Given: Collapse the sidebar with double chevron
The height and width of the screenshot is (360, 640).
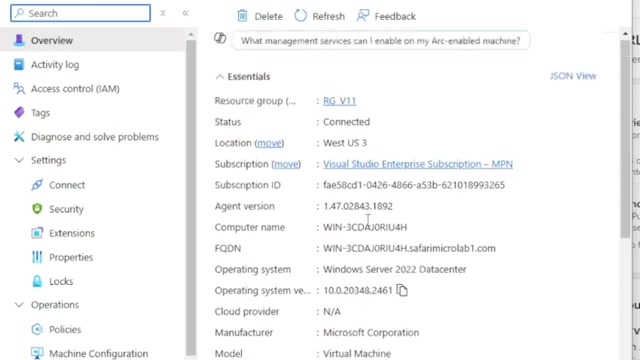Looking at the screenshot, I should pyautogui.click(x=185, y=13).
